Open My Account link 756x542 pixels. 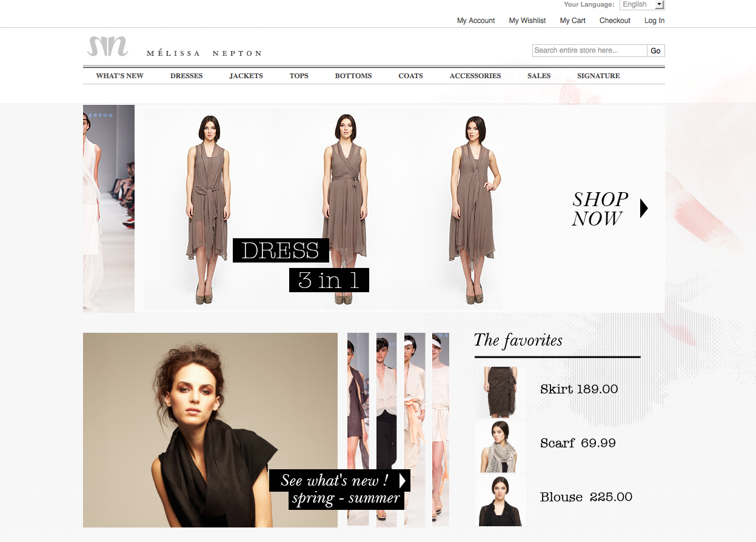pos(476,21)
